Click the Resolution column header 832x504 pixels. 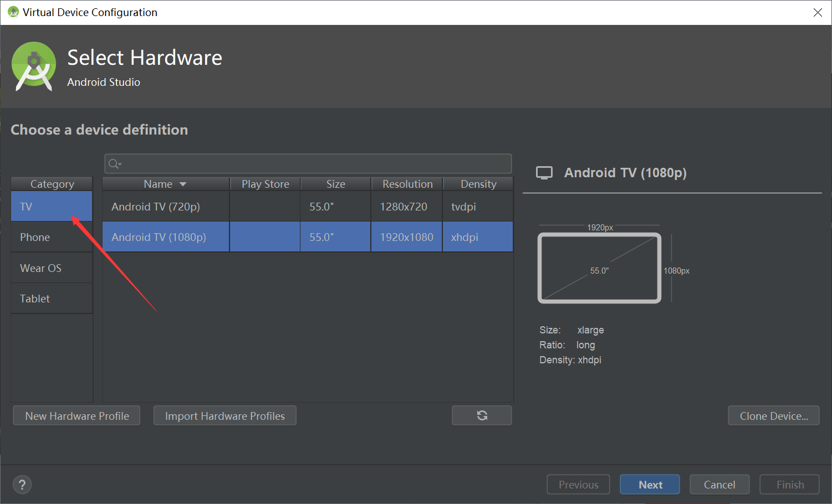coord(407,184)
